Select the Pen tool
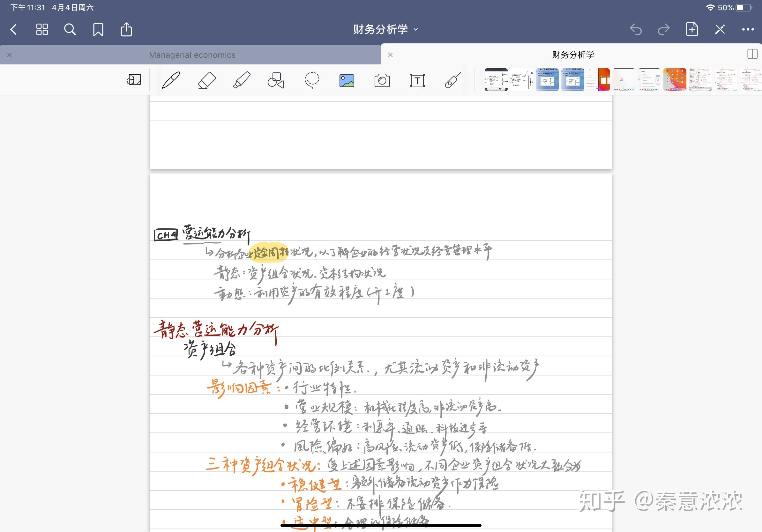The height and width of the screenshot is (532, 762). tap(171, 80)
